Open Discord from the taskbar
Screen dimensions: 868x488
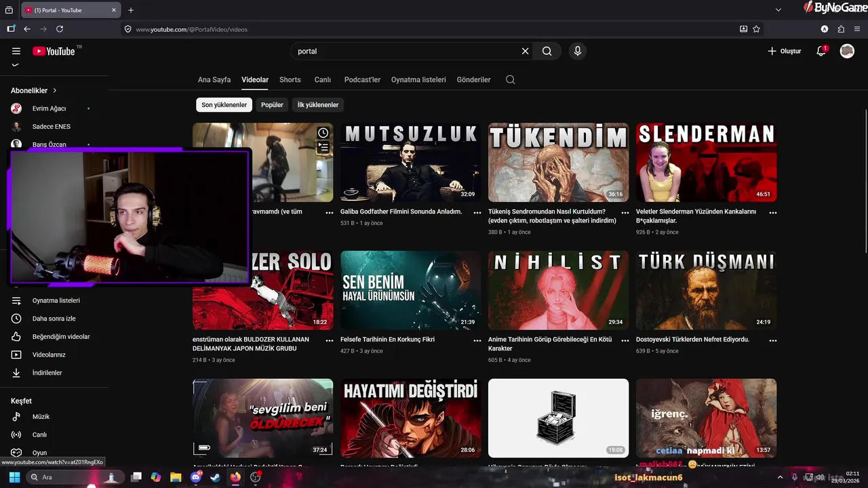click(196, 477)
